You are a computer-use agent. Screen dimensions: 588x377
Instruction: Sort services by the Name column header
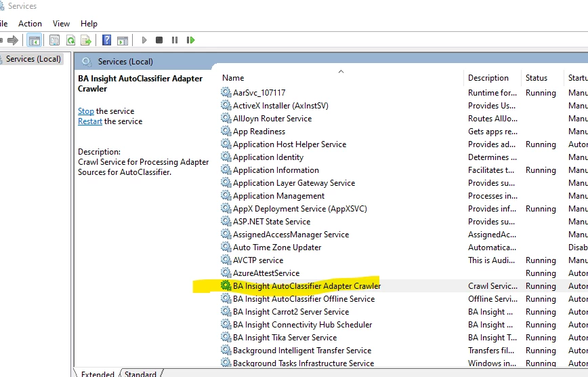click(x=234, y=78)
